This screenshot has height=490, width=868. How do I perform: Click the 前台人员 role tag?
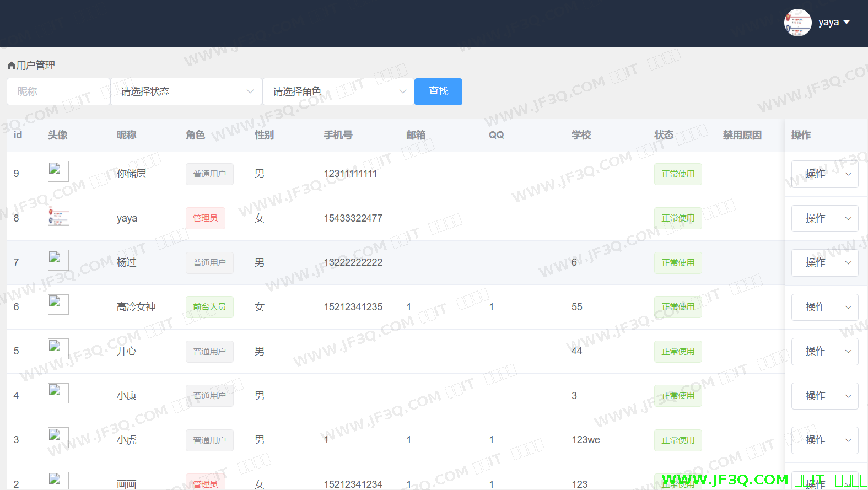209,307
